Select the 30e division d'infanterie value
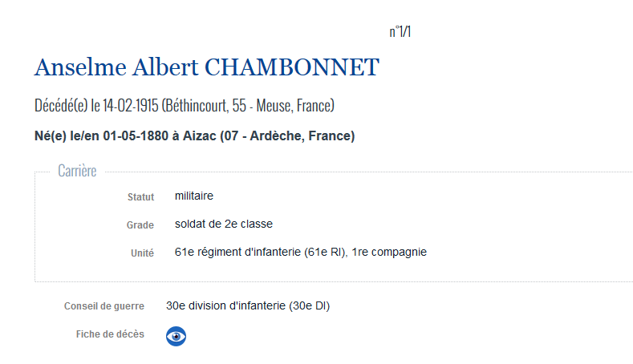Image resolution: width=633 pixels, height=364 pixels. [248, 306]
